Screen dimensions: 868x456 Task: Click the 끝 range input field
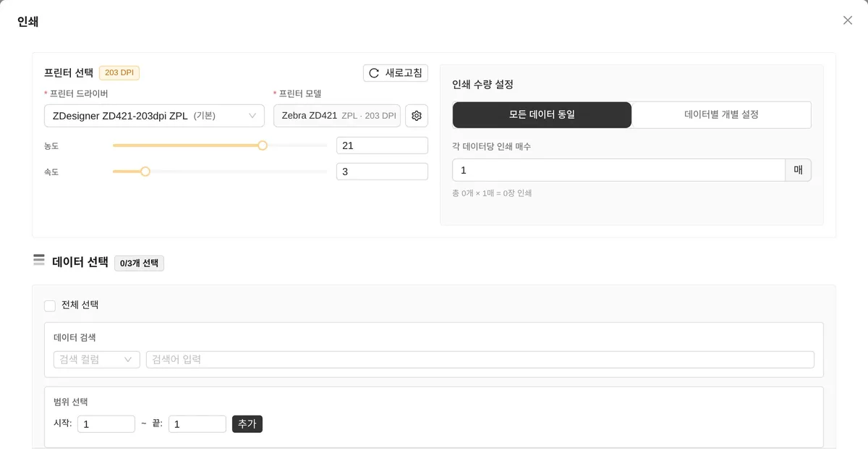pyautogui.click(x=197, y=424)
